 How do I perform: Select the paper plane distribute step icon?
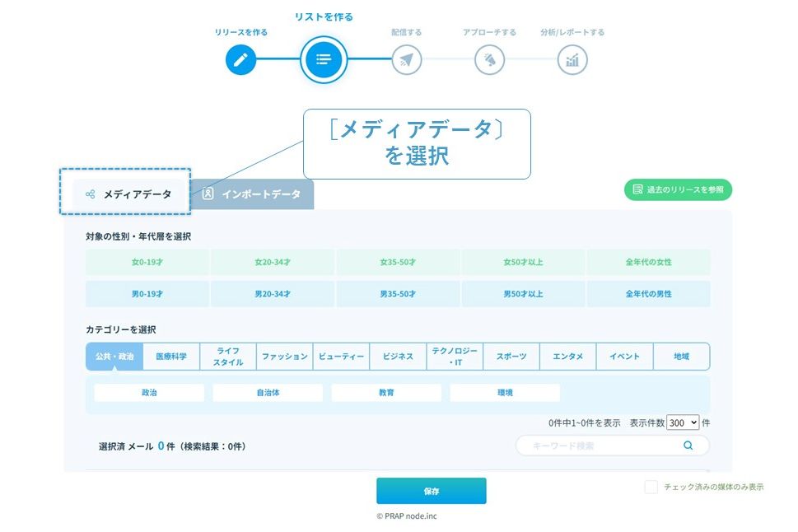(x=406, y=59)
